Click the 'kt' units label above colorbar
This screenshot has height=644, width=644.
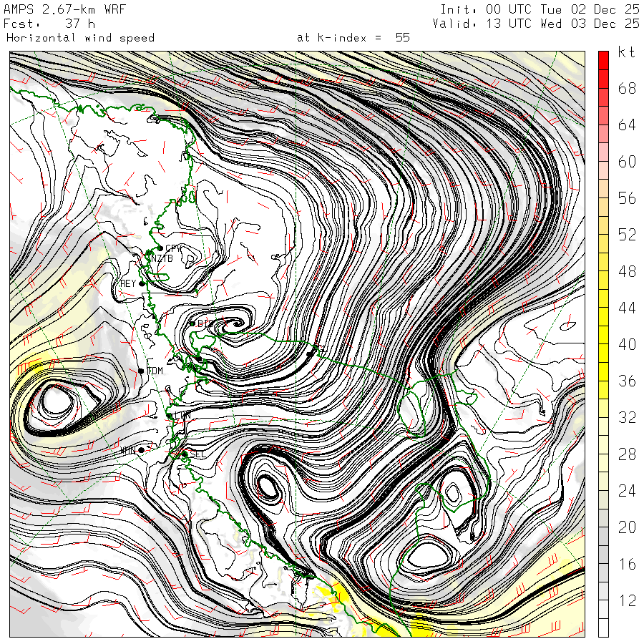pyautogui.click(x=626, y=52)
